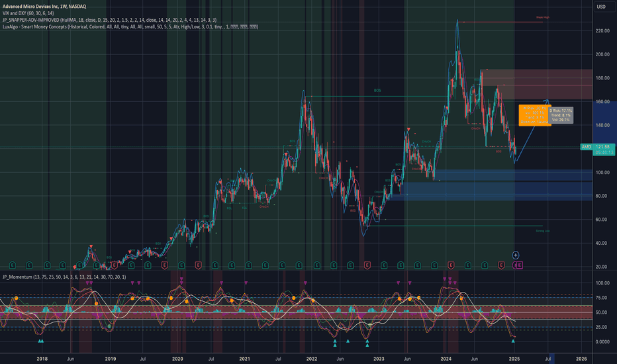Click the blue forecast arrow toward 160
Screen dimensions: 617x364
(x=532, y=130)
